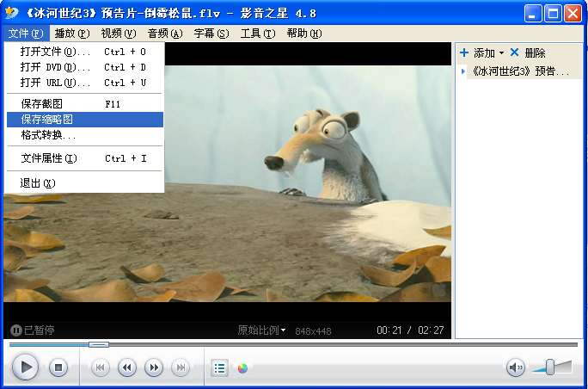This screenshot has height=389, width=588.
Task: Open the 工具 menu
Action: click(x=256, y=34)
